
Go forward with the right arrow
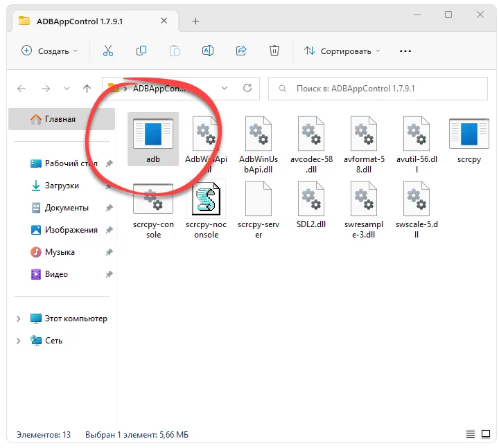[46, 89]
